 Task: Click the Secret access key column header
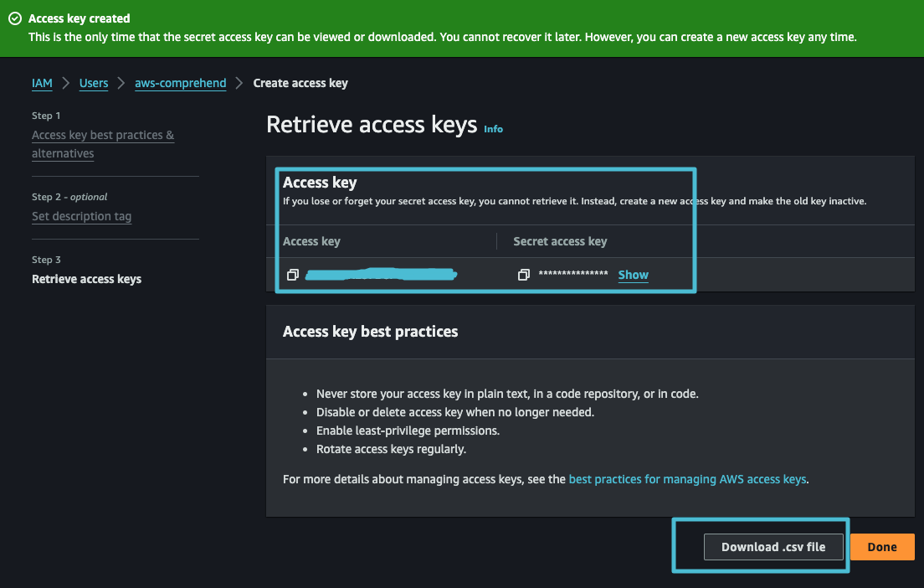pyautogui.click(x=559, y=241)
